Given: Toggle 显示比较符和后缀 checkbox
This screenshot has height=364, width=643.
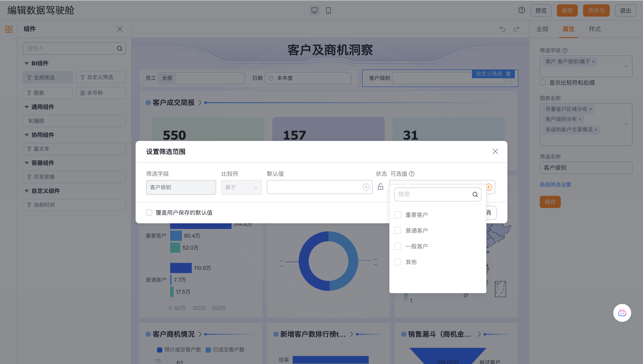Looking at the screenshot, I should coord(543,83).
